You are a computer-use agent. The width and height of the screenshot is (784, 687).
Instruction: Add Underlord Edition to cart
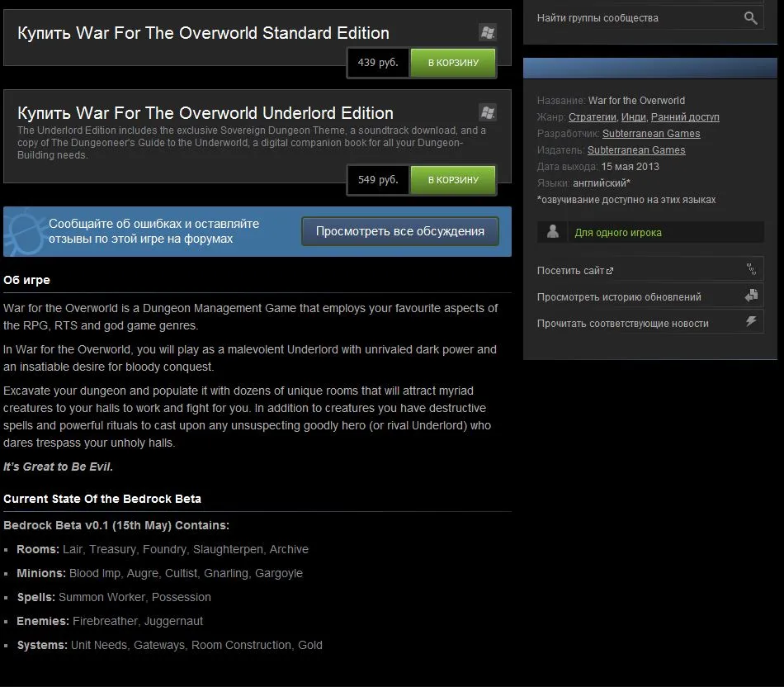click(x=453, y=180)
